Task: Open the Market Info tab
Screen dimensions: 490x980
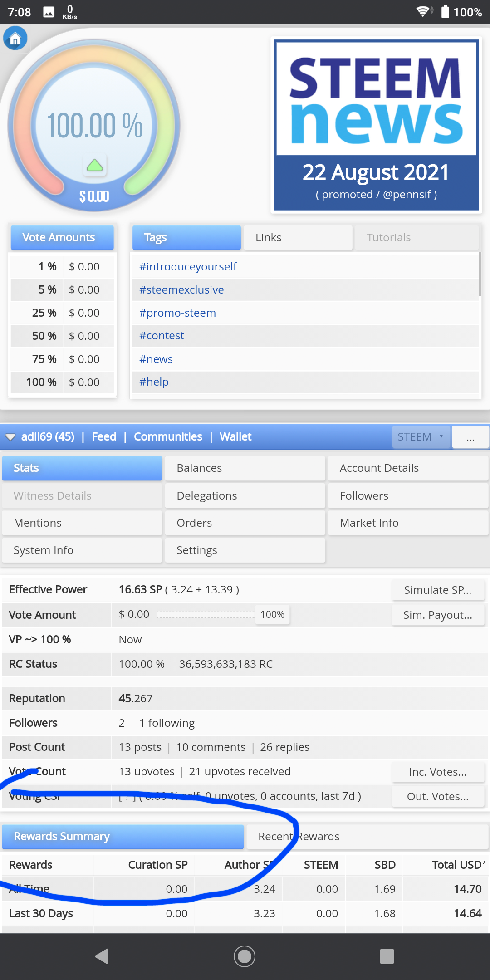Action: pyautogui.click(x=408, y=523)
